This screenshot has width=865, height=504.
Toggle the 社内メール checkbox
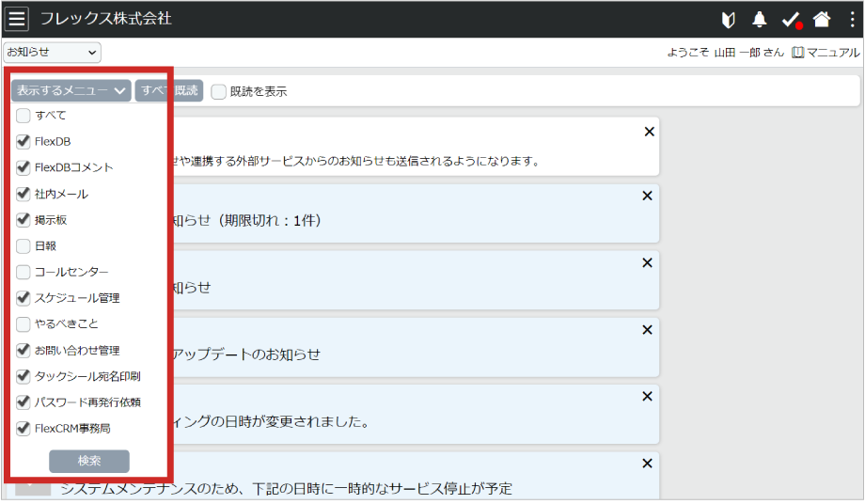[x=24, y=194]
